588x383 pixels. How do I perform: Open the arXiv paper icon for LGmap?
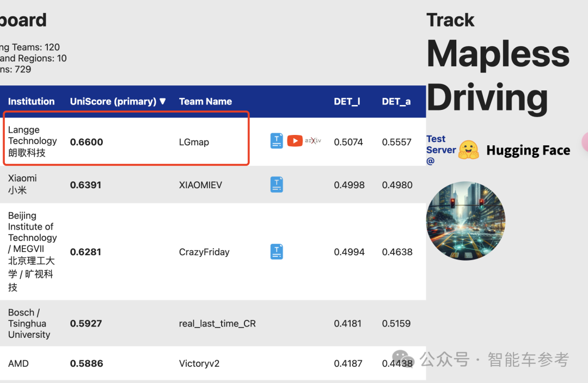pos(313,141)
